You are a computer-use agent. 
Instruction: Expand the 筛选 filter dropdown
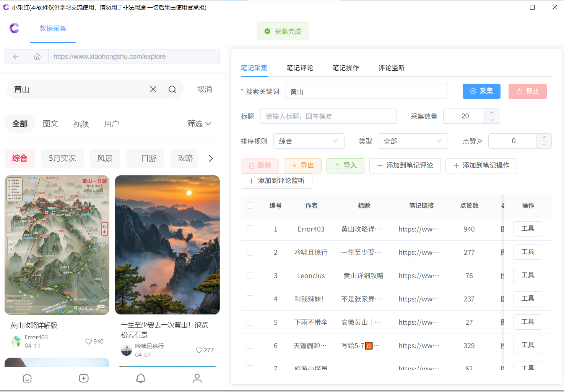199,123
